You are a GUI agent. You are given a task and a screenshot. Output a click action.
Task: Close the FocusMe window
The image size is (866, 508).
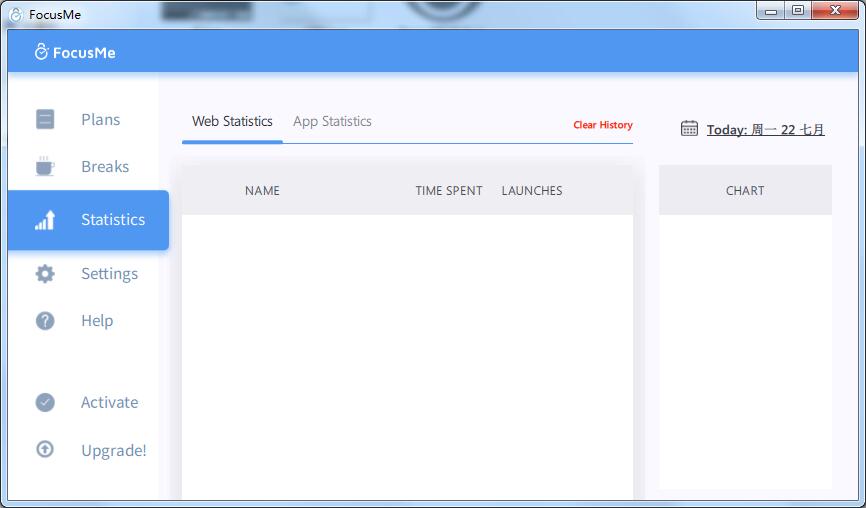(835, 11)
